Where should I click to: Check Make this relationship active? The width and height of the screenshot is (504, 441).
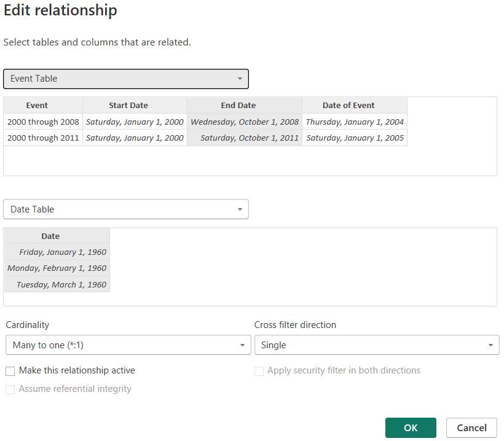click(x=10, y=372)
